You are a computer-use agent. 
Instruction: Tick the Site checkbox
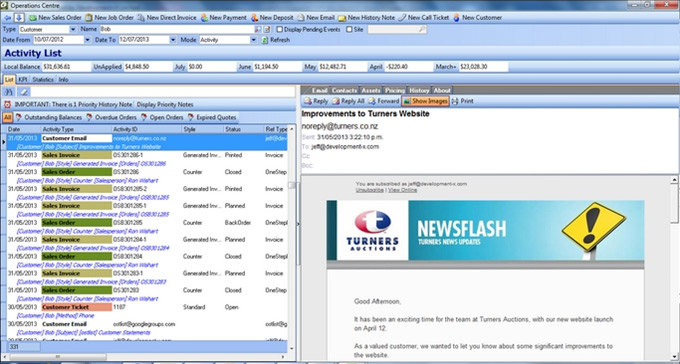tap(349, 30)
